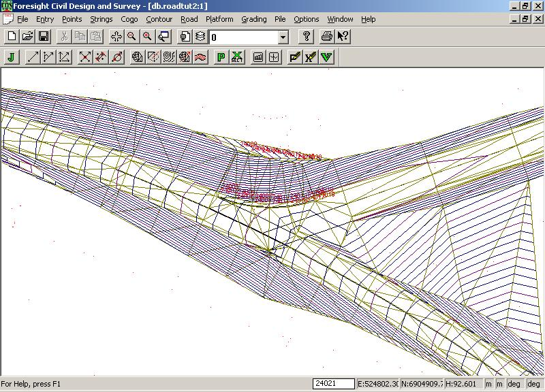Open the Grading menu
The height and width of the screenshot is (392, 545).
[x=254, y=19]
